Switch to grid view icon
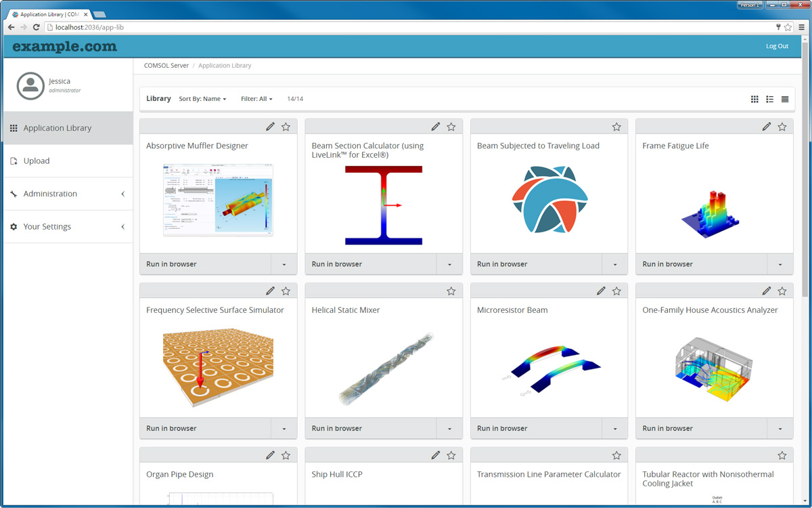The image size is (812, 508). [x=754, y=100]
